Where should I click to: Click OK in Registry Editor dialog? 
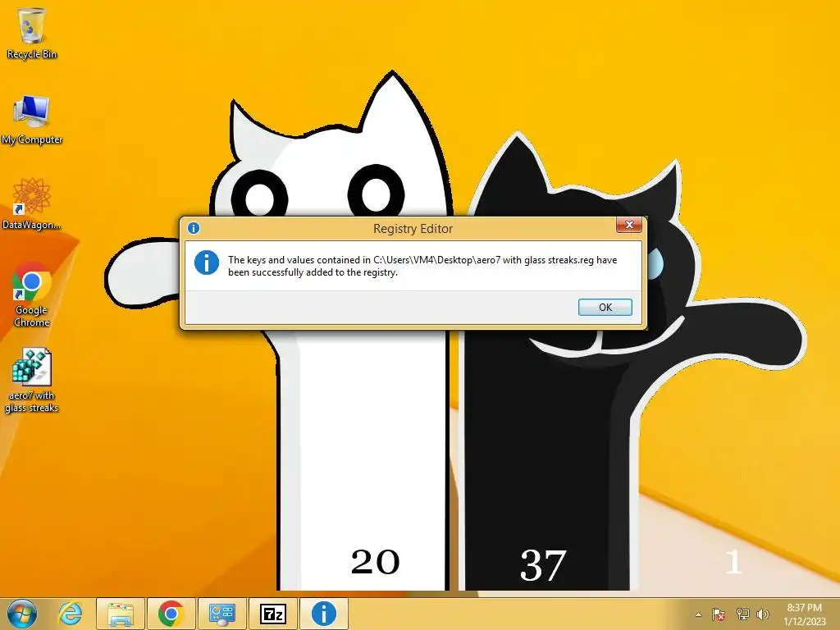coord(605,307)
